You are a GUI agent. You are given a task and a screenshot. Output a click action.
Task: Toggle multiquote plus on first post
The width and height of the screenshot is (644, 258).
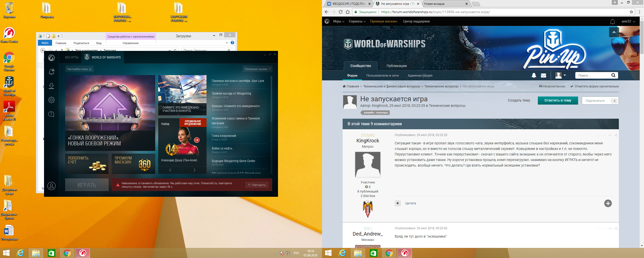click(x=398, y=203)
